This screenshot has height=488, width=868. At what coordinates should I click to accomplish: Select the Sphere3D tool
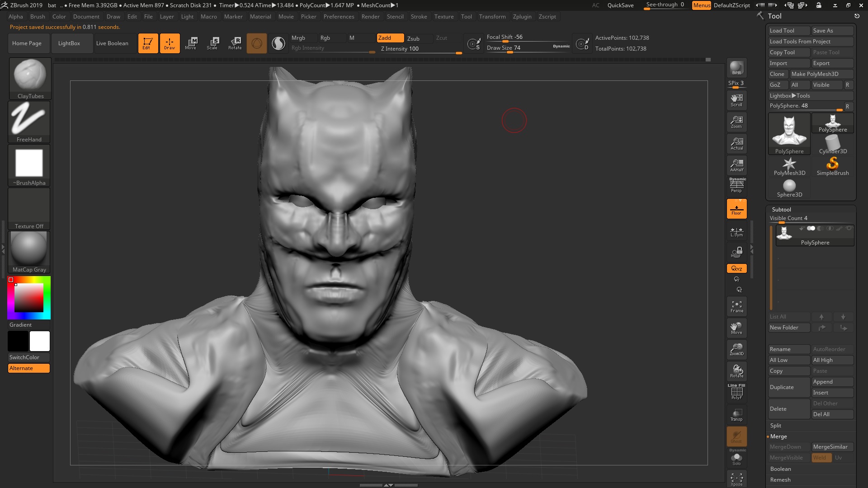click(789, 188)
